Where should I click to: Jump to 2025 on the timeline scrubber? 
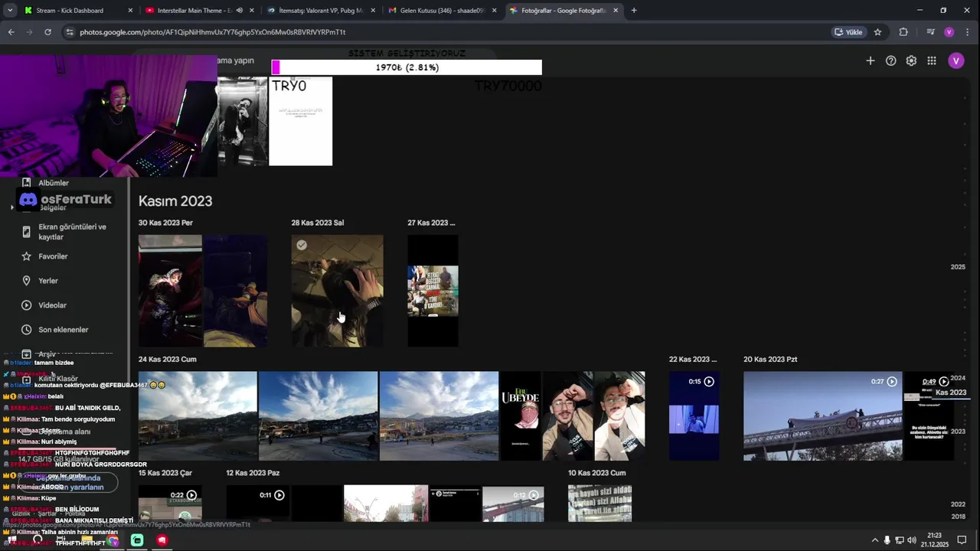coord(958,267)
